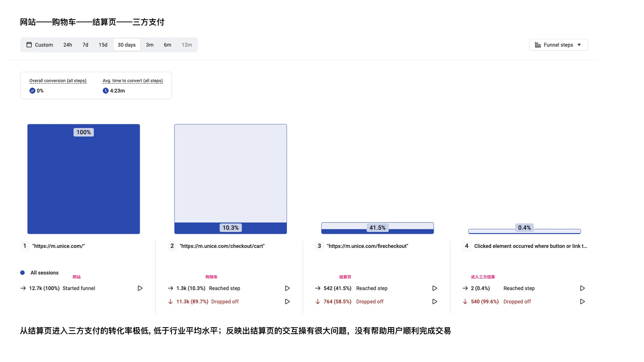
Task: Click the 540 (99.6%) value
Action: (x=485, y=302)
